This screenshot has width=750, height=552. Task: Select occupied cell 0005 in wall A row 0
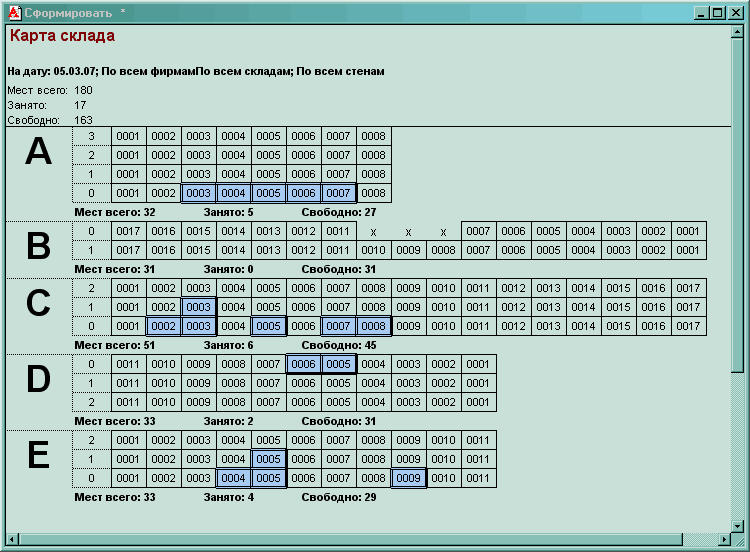268,193
